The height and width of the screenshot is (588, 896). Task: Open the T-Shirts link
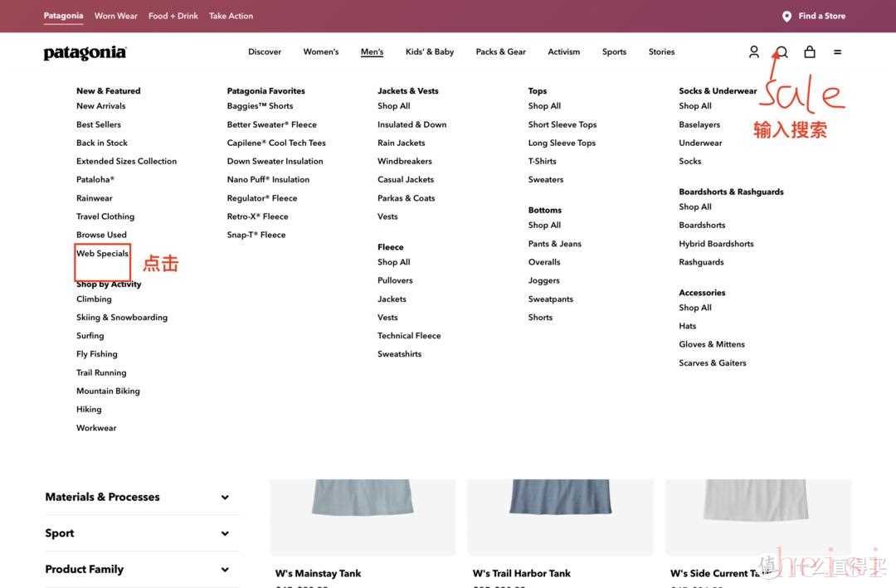(543, 161)
